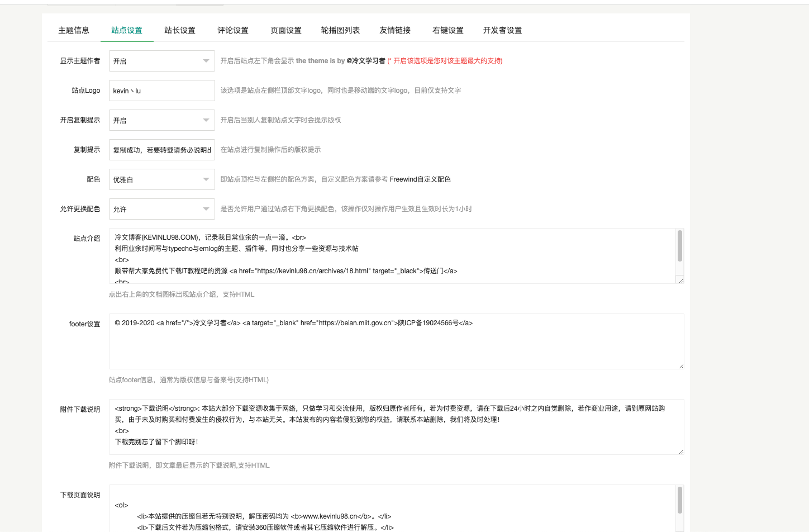Switch to the 站长设置 tab
This screenshot has width=809, height=532.
180,30
